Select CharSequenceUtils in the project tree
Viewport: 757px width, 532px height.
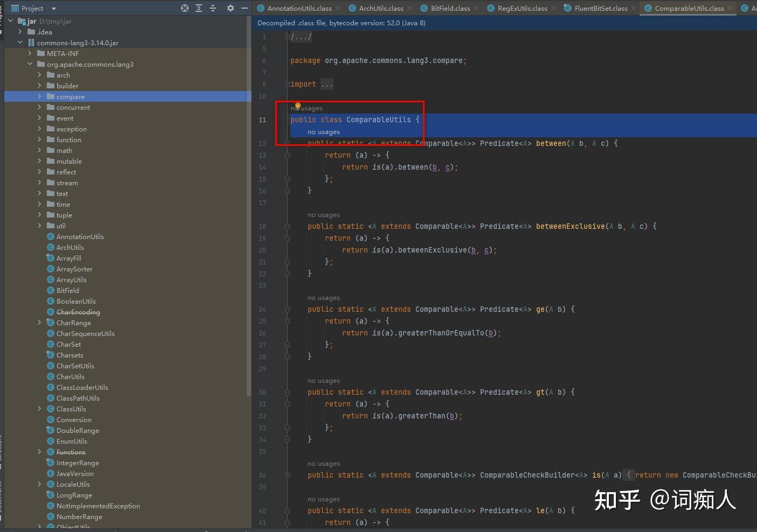(85, 333)
